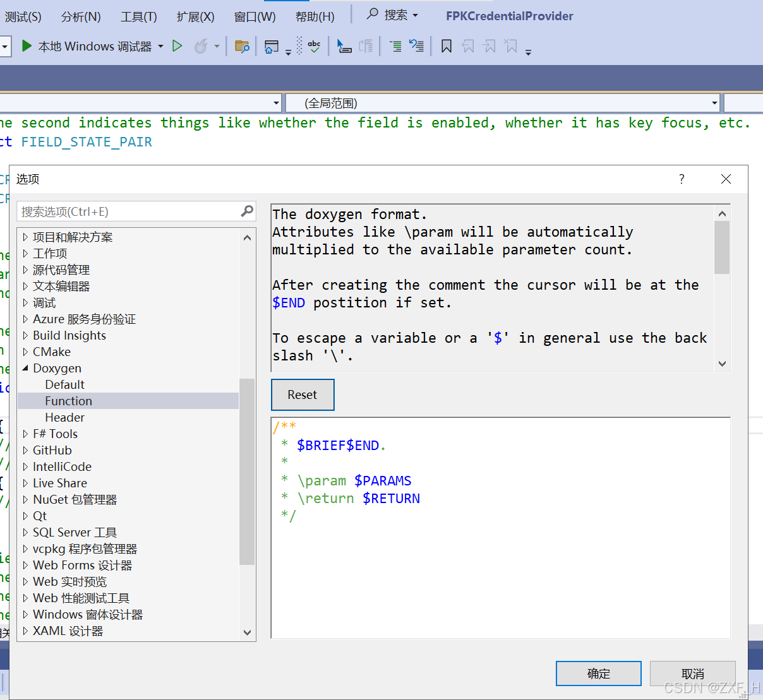Click the Find in Files folder icon

point(242,46)
